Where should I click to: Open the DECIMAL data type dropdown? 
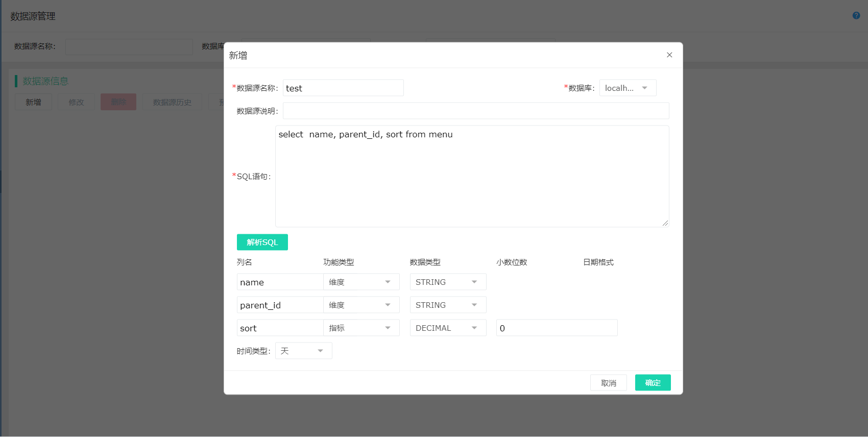[448, 328]
